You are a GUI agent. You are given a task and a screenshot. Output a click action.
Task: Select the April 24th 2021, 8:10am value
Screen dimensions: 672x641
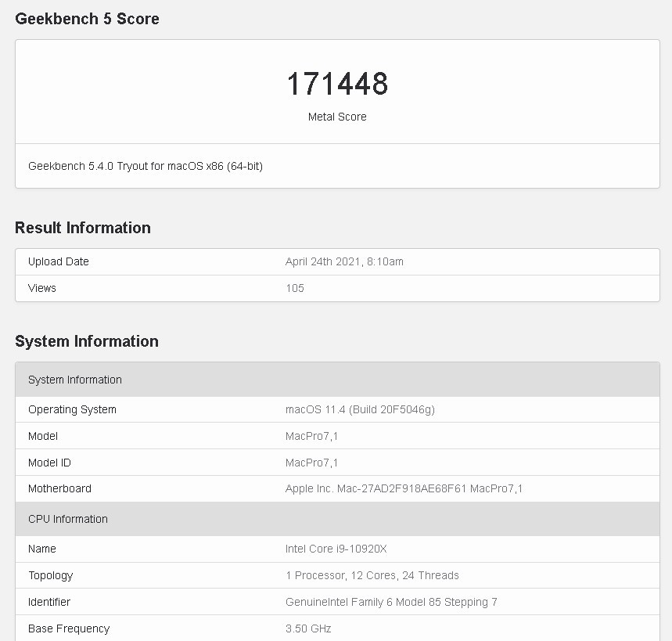(344, 261)
